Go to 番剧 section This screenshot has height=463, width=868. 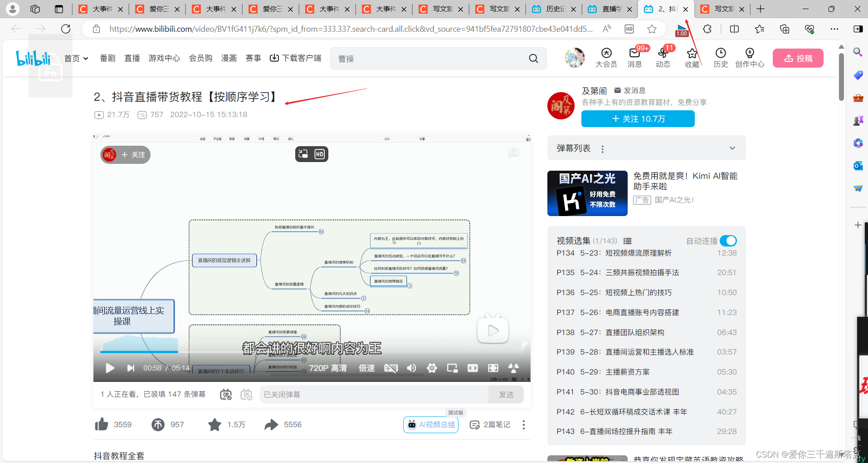click(107, 58)
